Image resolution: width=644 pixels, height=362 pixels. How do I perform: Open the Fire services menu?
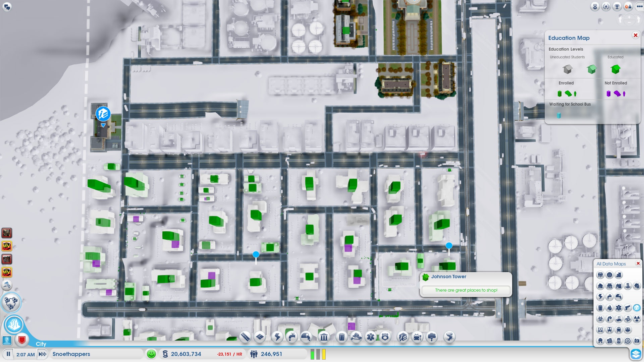[x=356, y=337]
